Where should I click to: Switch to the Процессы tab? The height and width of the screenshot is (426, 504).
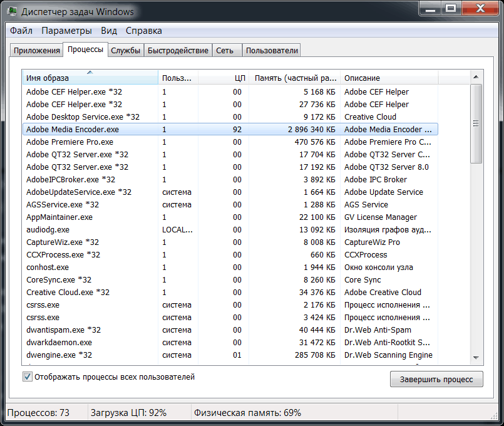point(85,49)
